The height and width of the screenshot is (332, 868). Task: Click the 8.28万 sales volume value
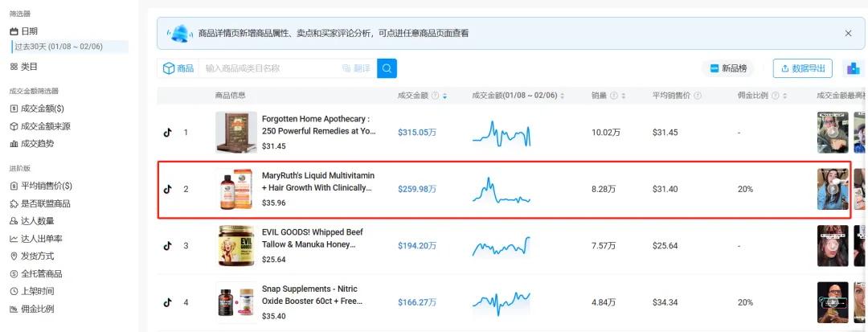pos(604,189)
